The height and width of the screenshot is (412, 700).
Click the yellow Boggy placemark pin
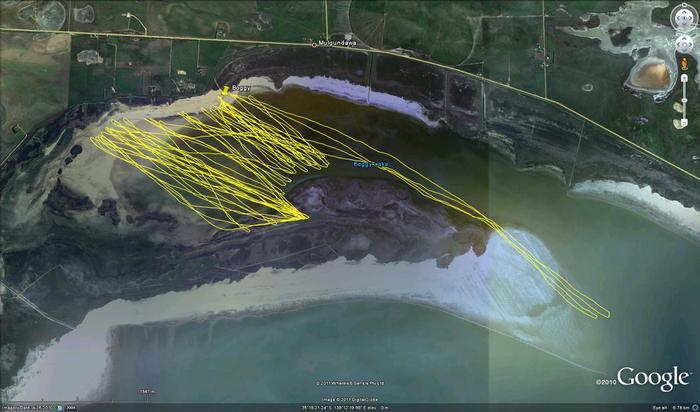(x=225, y=91)
